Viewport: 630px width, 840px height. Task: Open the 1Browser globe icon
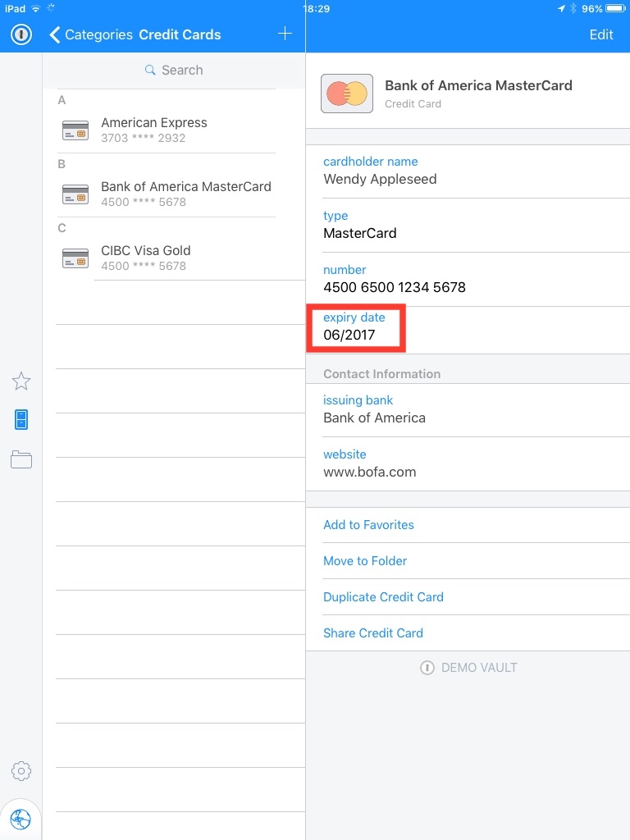coord(21,819)
